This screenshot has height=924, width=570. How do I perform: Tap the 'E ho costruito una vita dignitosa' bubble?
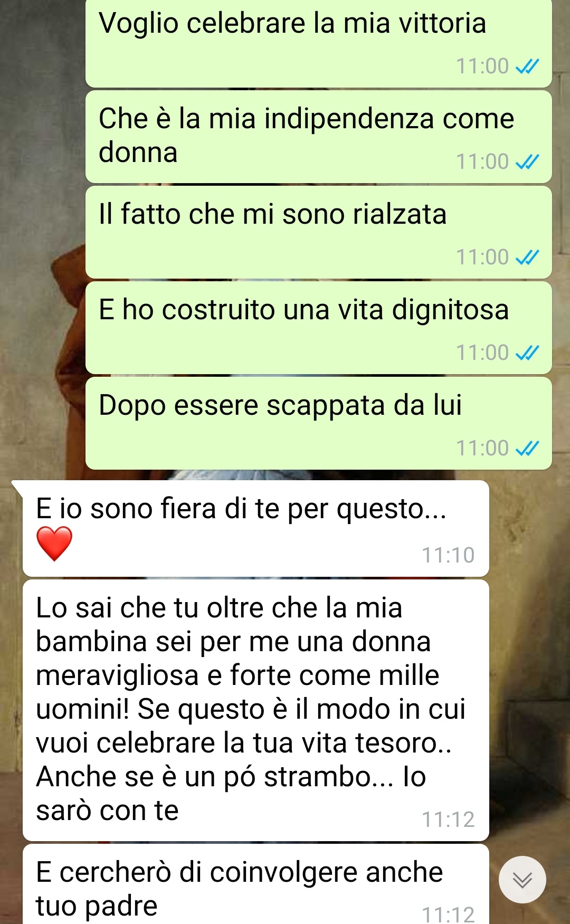319,328
